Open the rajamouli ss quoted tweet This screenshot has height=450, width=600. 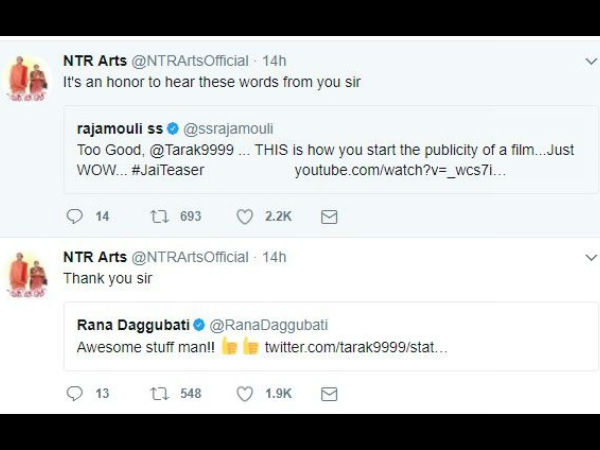(330, 150)
